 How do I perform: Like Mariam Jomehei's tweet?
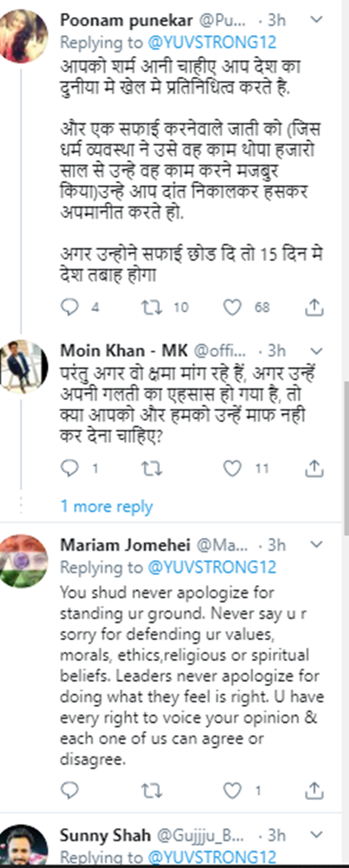[232, 790]
